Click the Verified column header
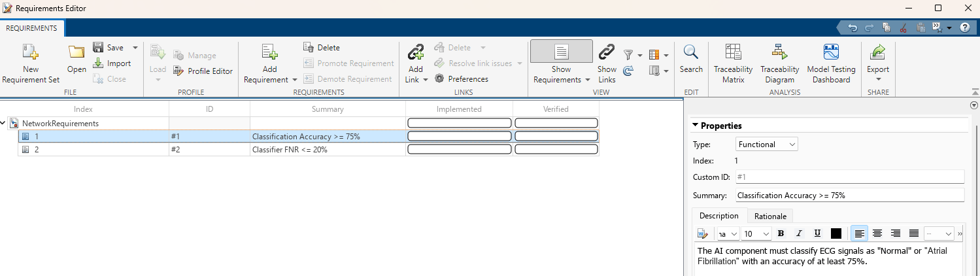 click(x=556, y=109)
